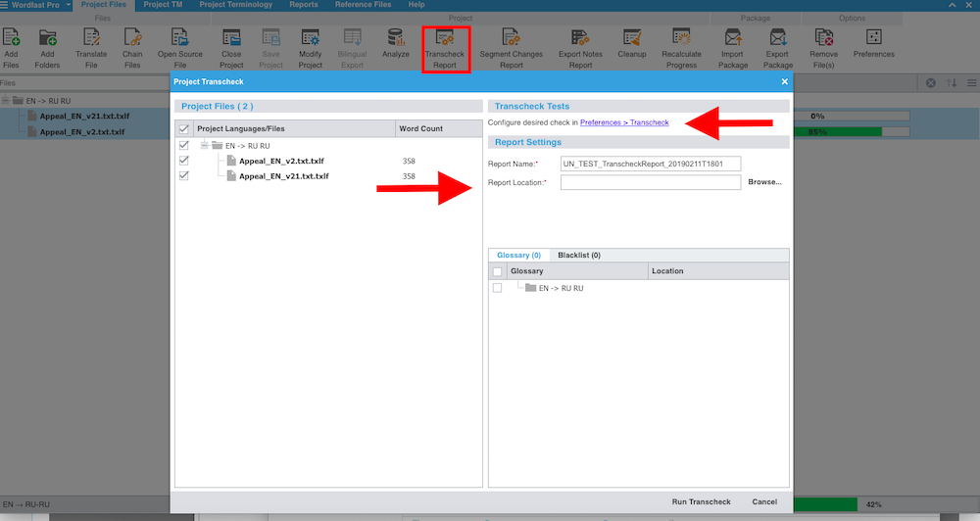
Task: Uncheck the EN -> RU RU folder checkbox
Action: tap(184, 145)
